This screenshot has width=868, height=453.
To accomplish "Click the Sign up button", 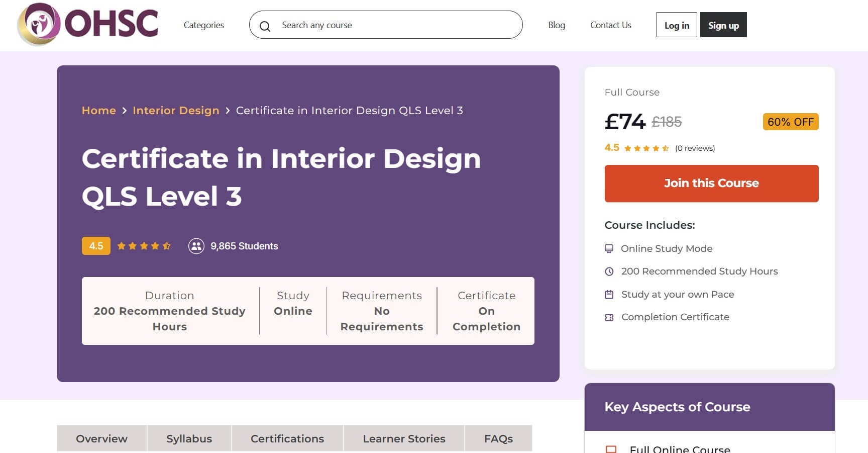I will (x=723, y=25).
